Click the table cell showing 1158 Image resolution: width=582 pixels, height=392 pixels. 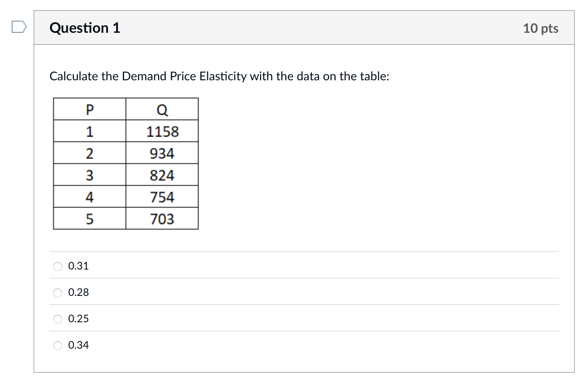click(x=162, y=131)
